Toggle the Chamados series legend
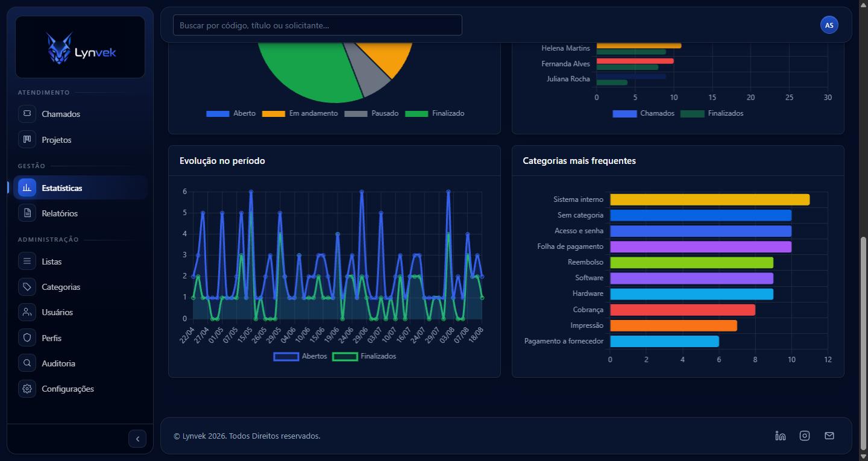The height and width of the screenshot is (461, 868). [644, 113]
